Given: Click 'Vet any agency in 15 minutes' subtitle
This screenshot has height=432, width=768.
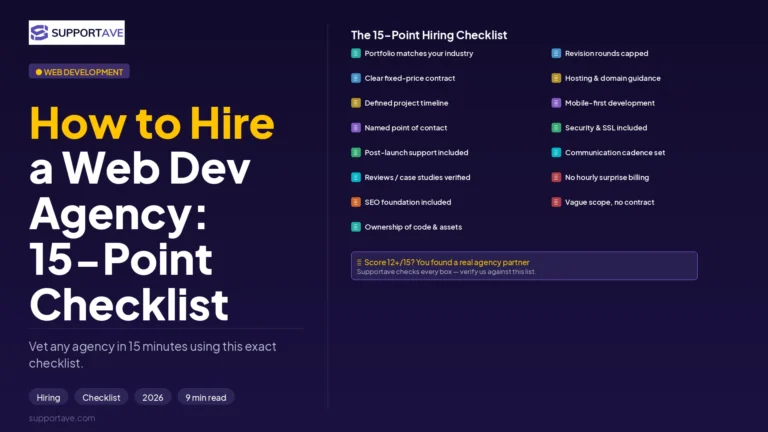Looking at the screenshot, I should 152,355.
